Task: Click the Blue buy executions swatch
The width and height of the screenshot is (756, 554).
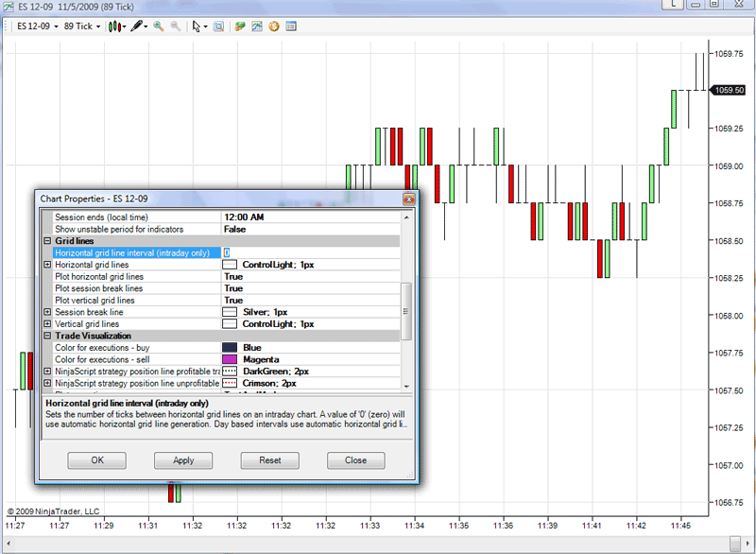Action: click(230, 348)
